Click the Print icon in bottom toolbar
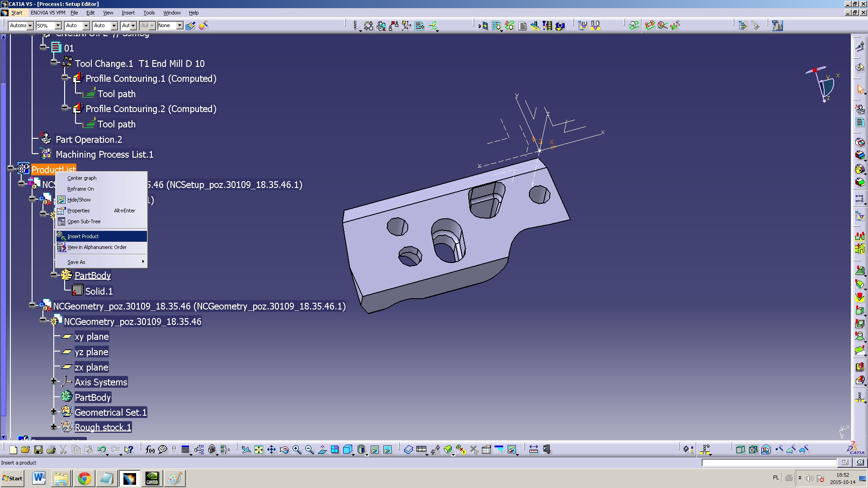The width and height of the screenshot is (868, 488). click(x=51, y=450)
